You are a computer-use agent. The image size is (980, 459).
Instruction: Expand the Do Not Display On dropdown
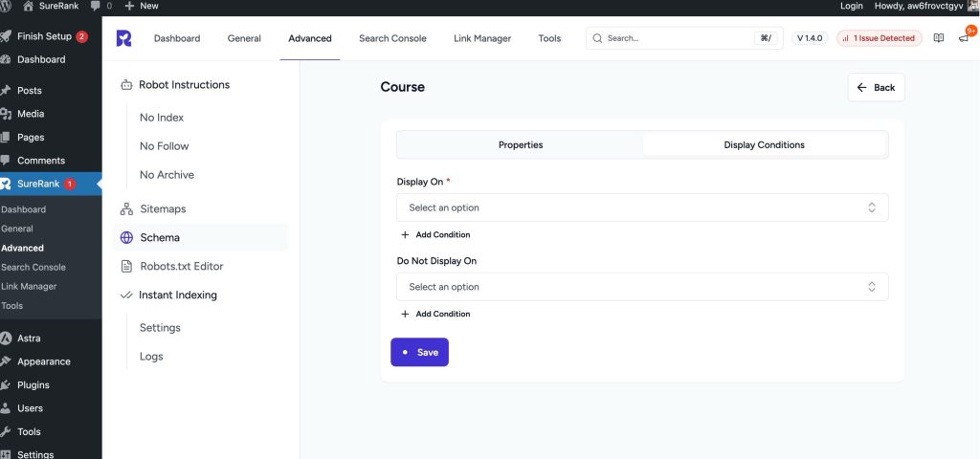point(642,287)
